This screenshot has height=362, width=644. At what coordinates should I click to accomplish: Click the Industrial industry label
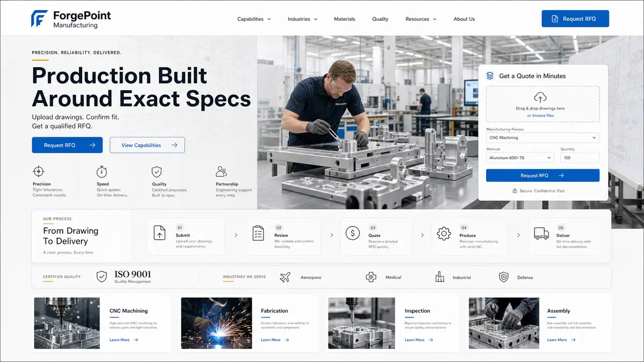coord(462,278)
